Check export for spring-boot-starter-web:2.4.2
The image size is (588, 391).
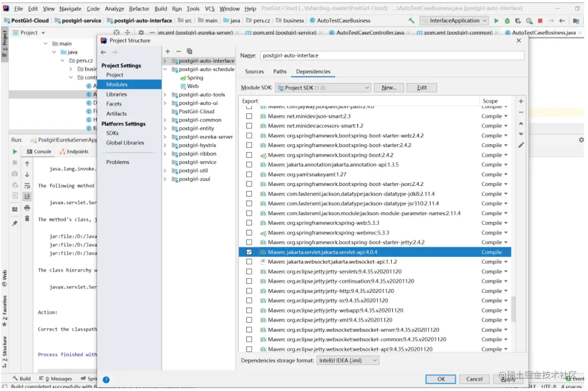click(x=249, y=135)
